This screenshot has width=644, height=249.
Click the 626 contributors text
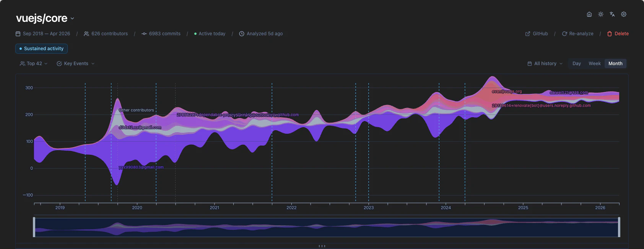click(x=110, y=34)
